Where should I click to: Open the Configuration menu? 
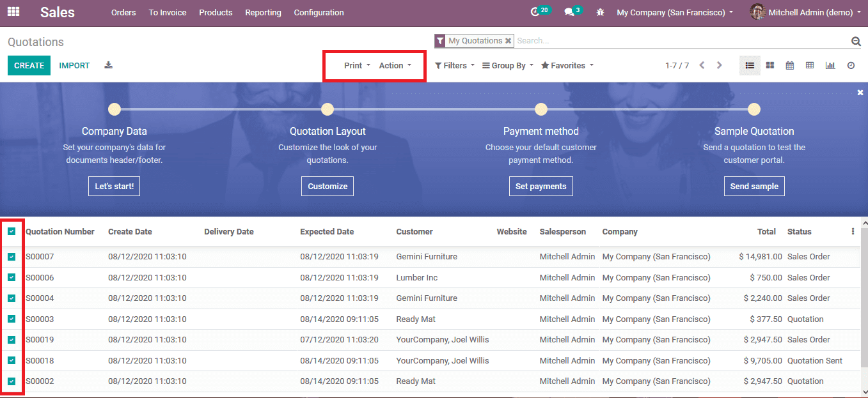coord(319,12)
